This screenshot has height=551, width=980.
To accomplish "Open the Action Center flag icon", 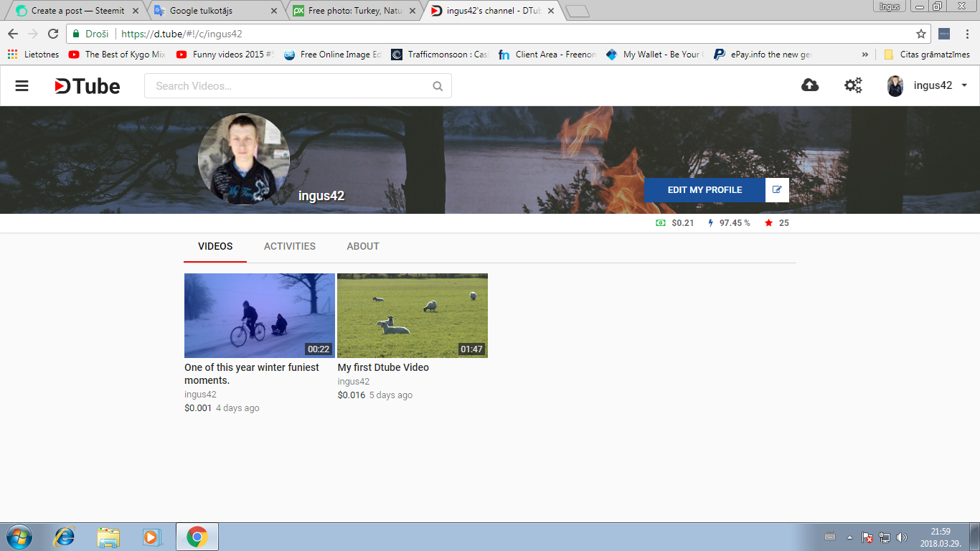I will point(867,537).
